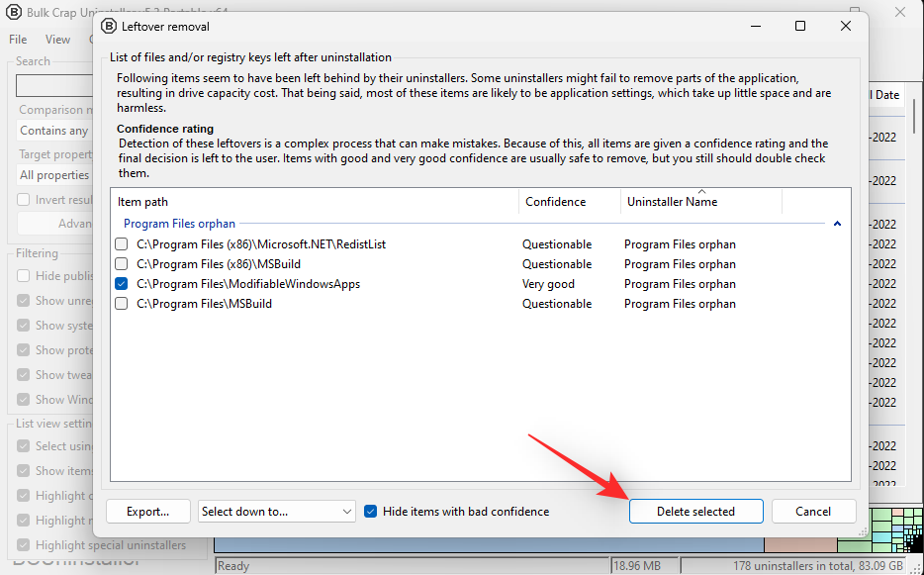Sort the list by the Confidence column
This screenshot has width=924, height=575.
point(554,201)
